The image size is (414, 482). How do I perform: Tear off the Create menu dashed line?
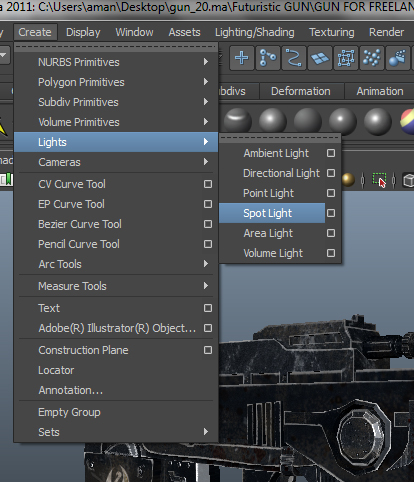pos(116,47)
